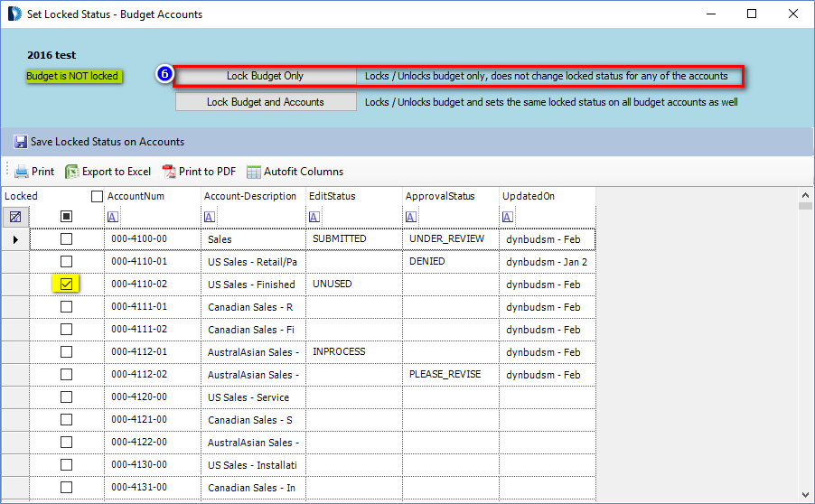
Task: Click the Budget is NOT locked label
Action: click(73, 76)
